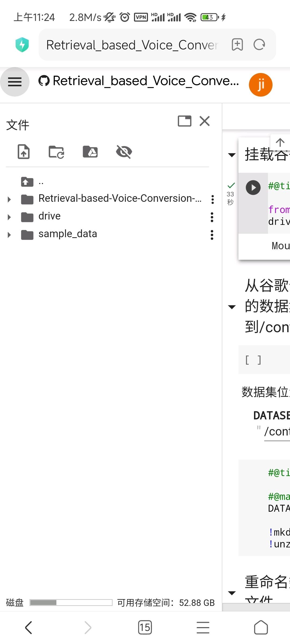290x644 pixels.
Task: Expand the sample_data folder
Action: 9,235
